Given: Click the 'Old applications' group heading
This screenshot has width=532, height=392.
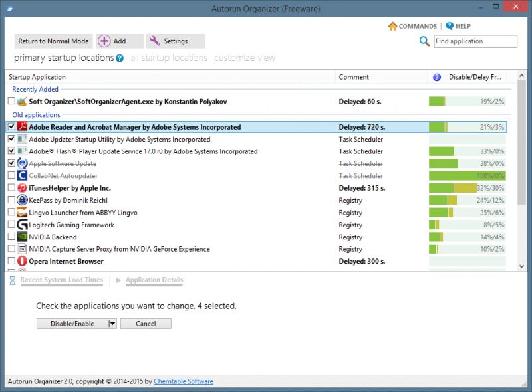Looking at the screenshot, I should [x=37, y=115].
